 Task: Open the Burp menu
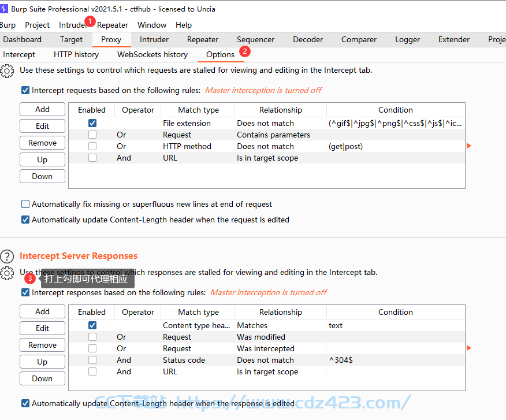tap(8, 25)
